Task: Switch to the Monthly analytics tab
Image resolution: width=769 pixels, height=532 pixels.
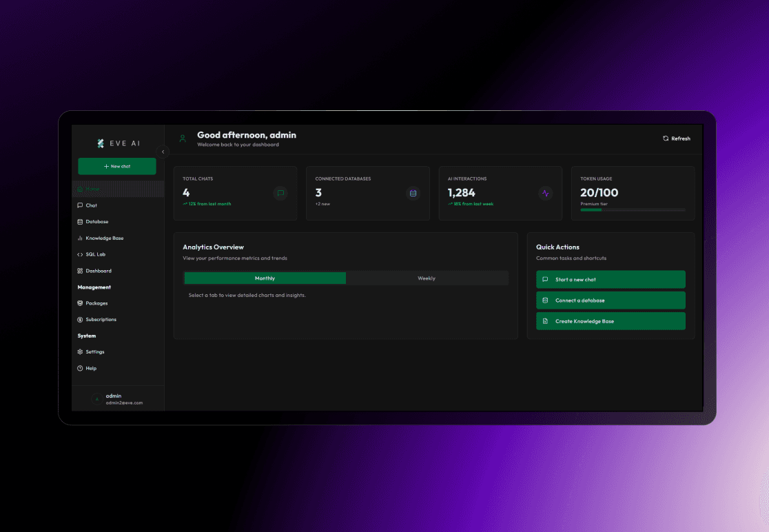Action: (x=265, y=278)
